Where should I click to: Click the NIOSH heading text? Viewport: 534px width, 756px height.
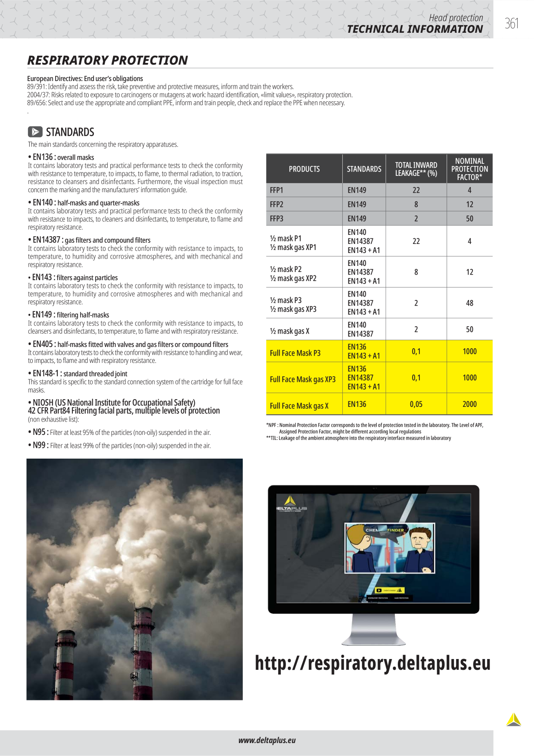click(x=112, y=403)
